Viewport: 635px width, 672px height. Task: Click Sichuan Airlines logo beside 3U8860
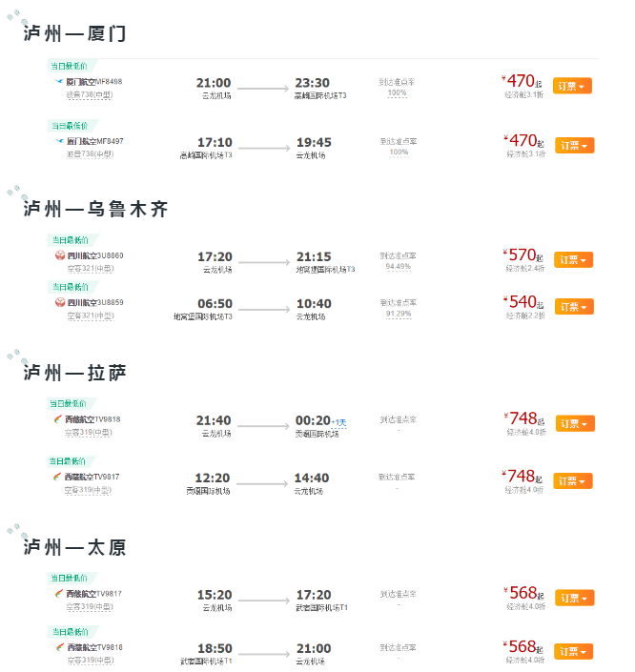60,255
